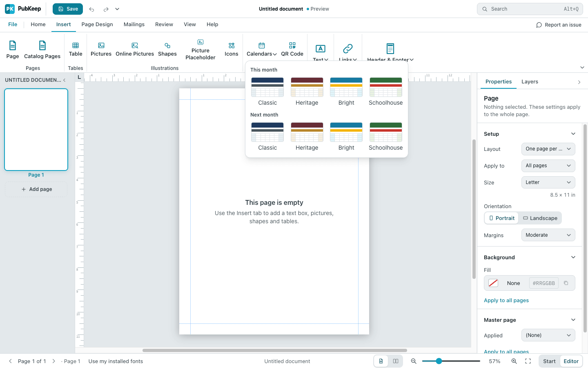Viewport: 588px width, 368px height.
Task: Switch to two-page spread view
Action: (x=396, y=361)
